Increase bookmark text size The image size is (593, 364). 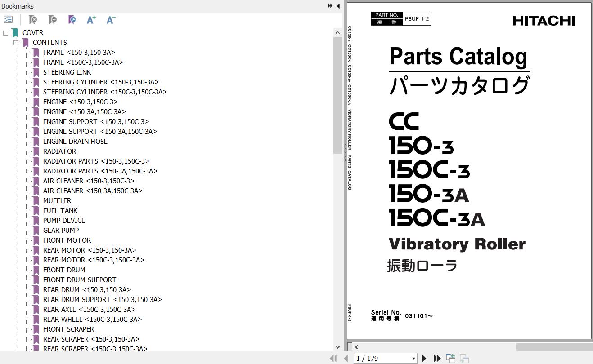(x=91, y=20)
